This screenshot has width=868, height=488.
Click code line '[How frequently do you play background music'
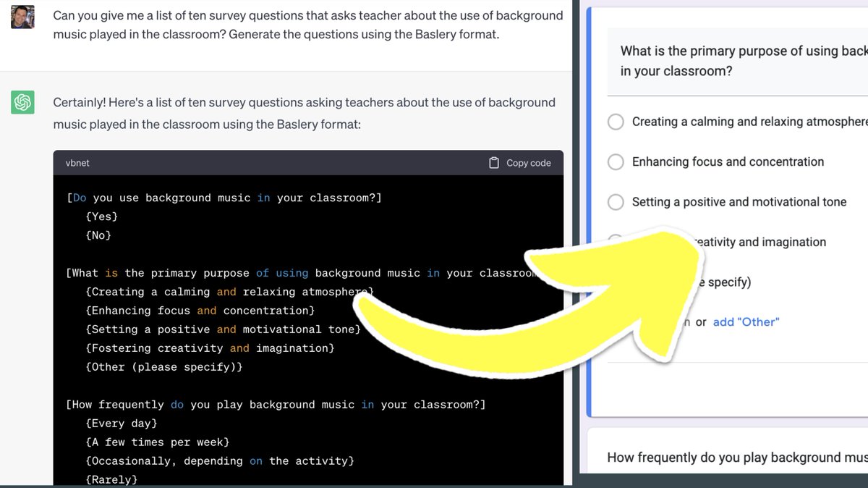[276, 405]
